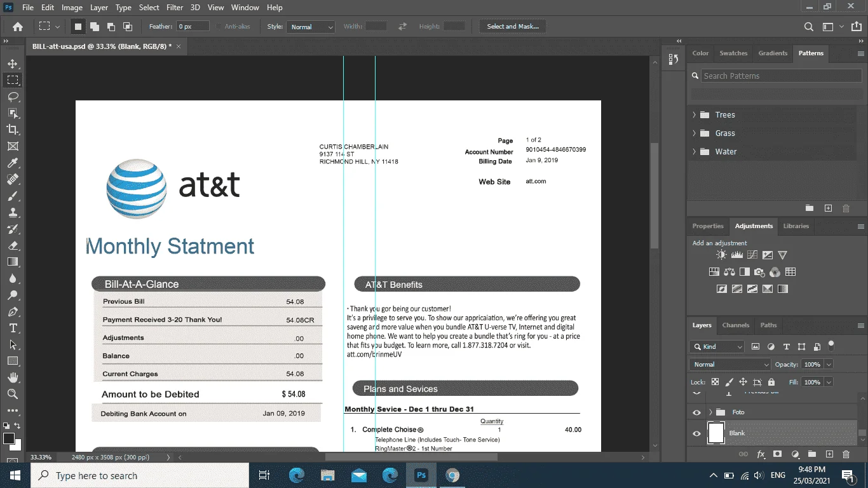Select the Hand tool
Image resolution: width=868 pixels, height=488 pixels.
(13, 378)
